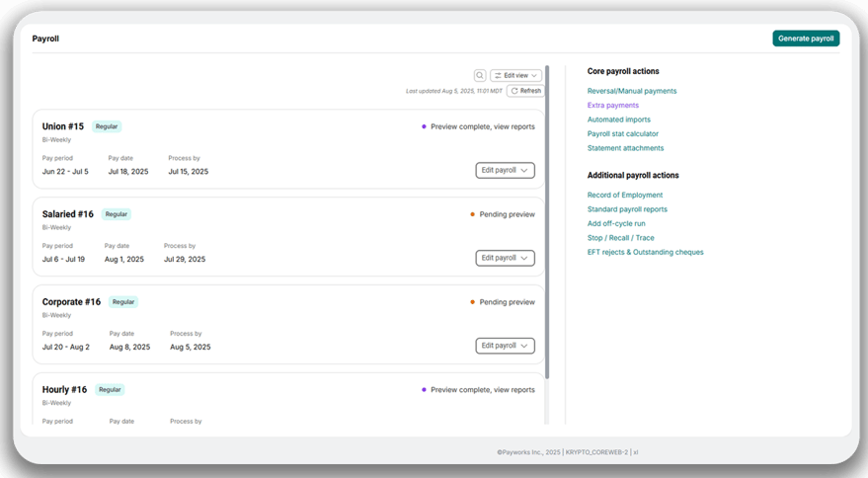View Standard payroll reports
The height and width of the screenshot is (478, 868).
[627, 209]
